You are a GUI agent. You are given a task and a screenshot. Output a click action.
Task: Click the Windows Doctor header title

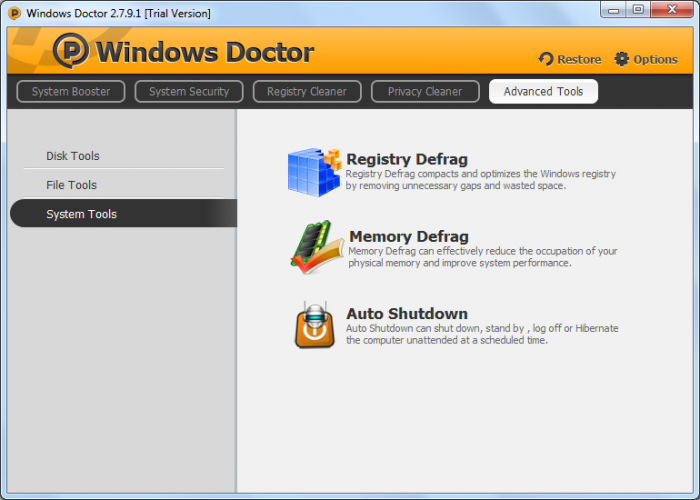point(204,52)
